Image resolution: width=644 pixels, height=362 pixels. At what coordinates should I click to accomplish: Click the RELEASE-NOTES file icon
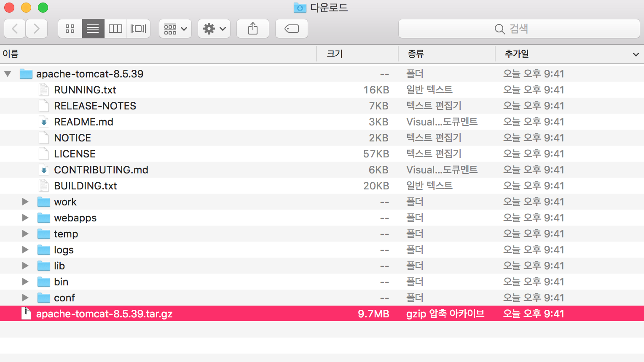(44, 106)
